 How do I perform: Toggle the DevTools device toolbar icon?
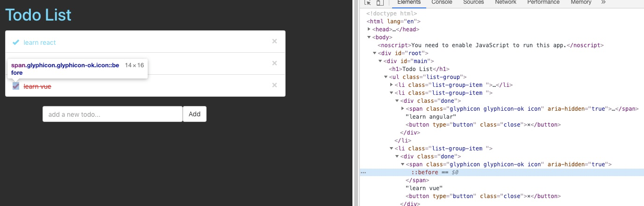tap(380, 2)
